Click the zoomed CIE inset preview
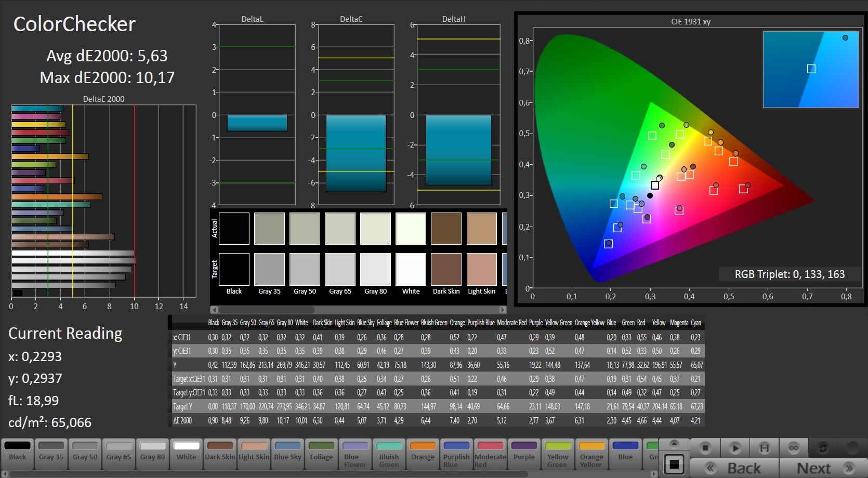The width and height of the screenshot is (868, 478). pos(811,69)
